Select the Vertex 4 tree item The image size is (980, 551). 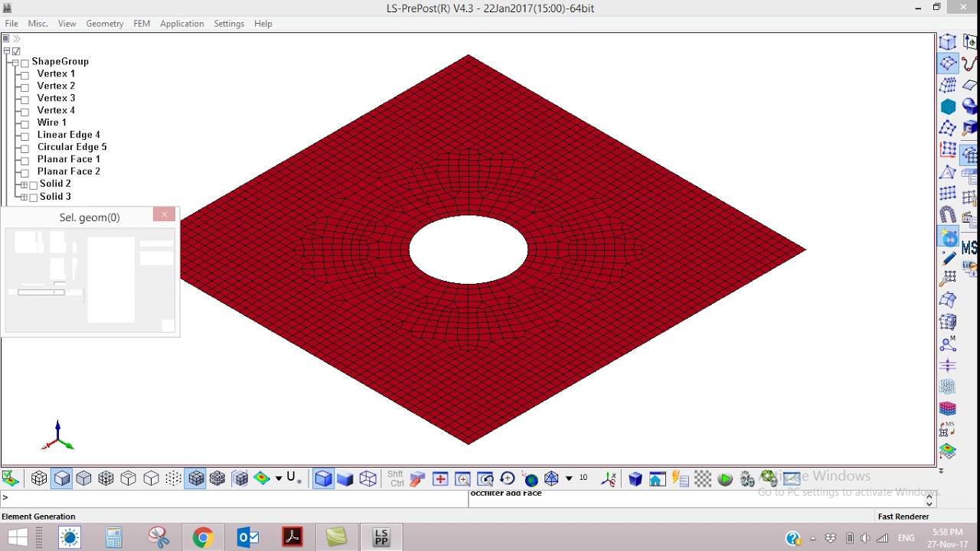[56, 110]
